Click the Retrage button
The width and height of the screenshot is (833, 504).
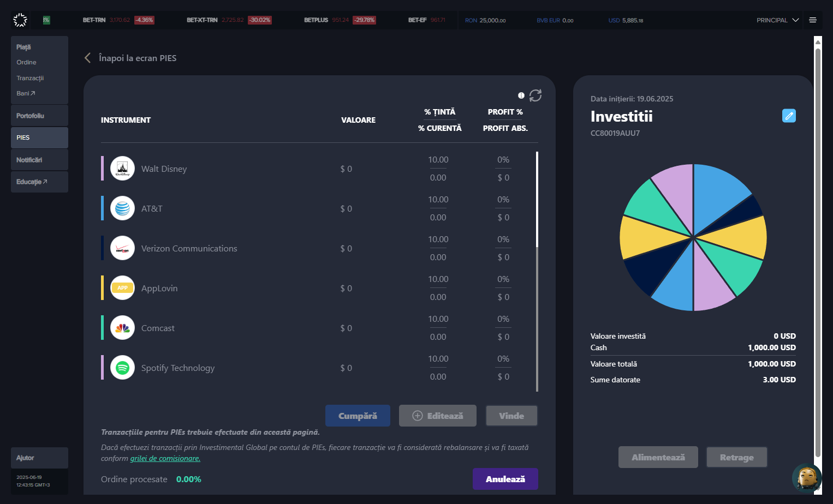tap(737, 457)
